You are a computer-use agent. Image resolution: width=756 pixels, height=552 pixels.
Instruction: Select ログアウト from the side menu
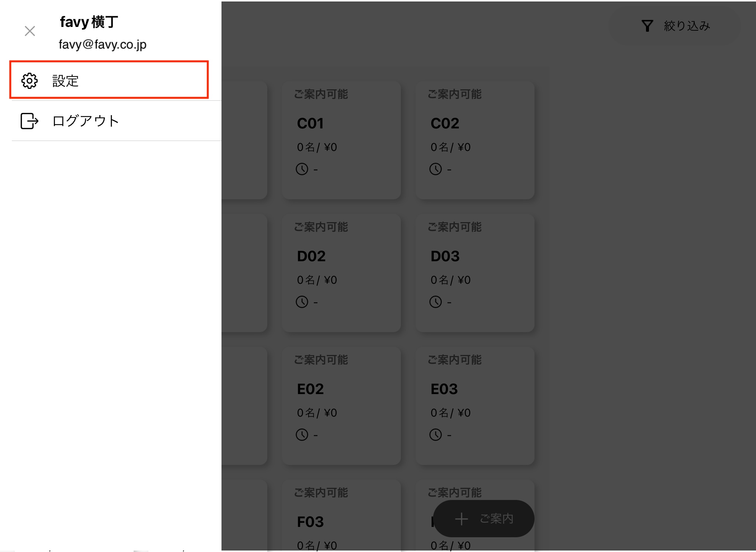[86, 121]
